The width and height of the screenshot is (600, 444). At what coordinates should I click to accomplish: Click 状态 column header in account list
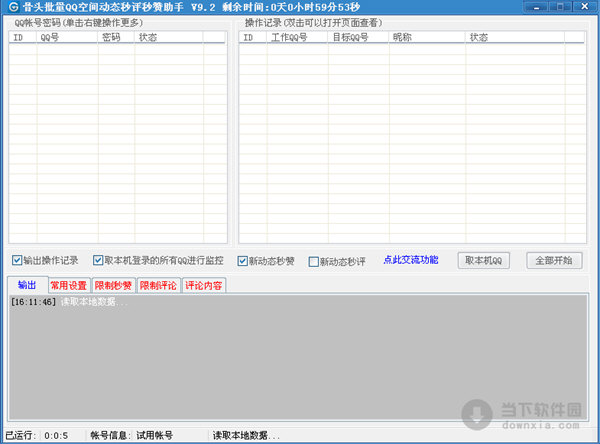[x=169, y=37]
